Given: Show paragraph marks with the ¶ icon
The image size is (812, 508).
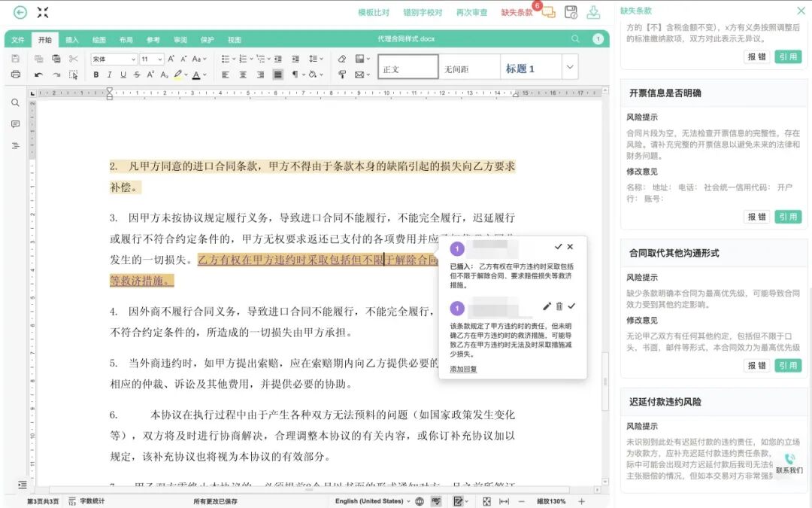Looking at the screenshot, I should coord(295,75).
